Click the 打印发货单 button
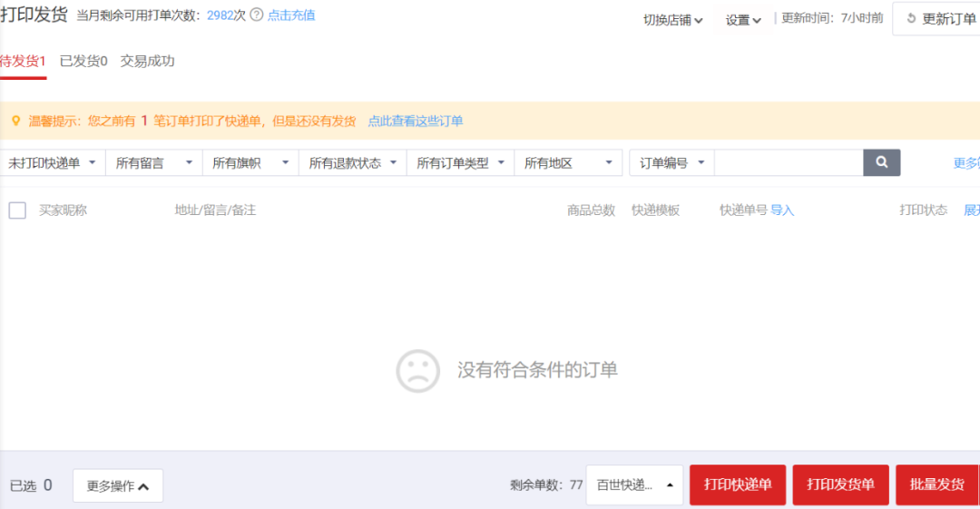 pos(840,485)
